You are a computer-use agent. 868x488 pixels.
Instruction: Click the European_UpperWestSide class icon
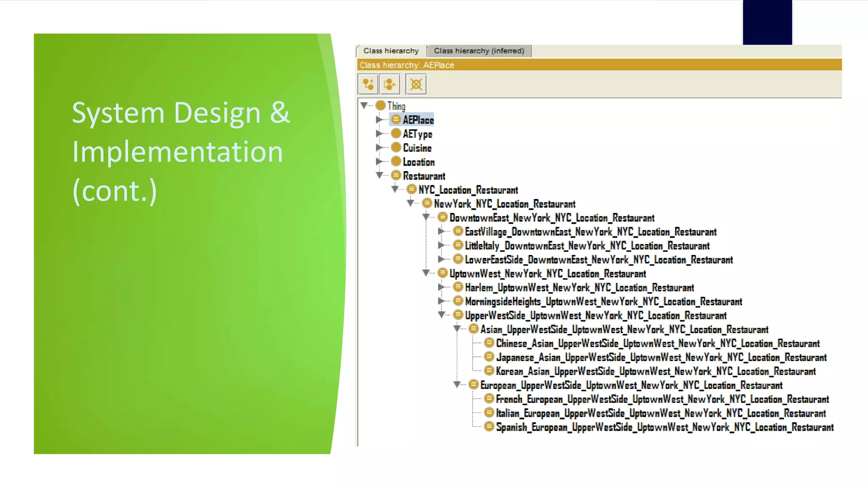click(473, 385)
